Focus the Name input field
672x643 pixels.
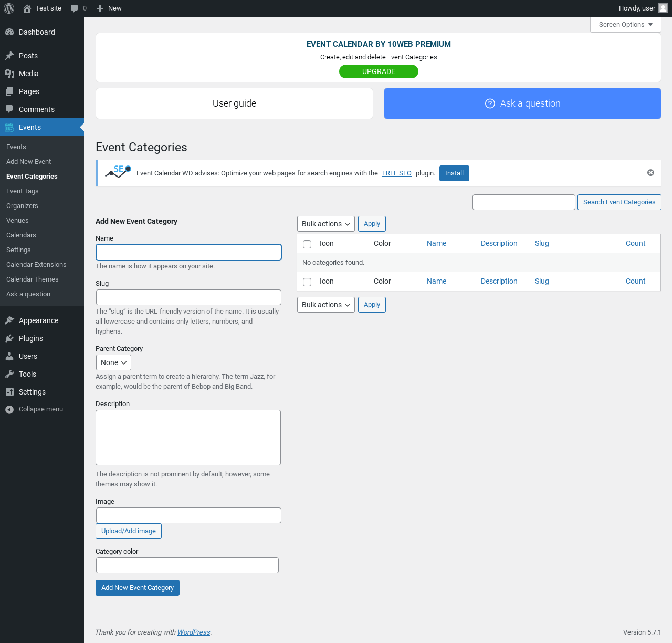[x=188, y=252]
